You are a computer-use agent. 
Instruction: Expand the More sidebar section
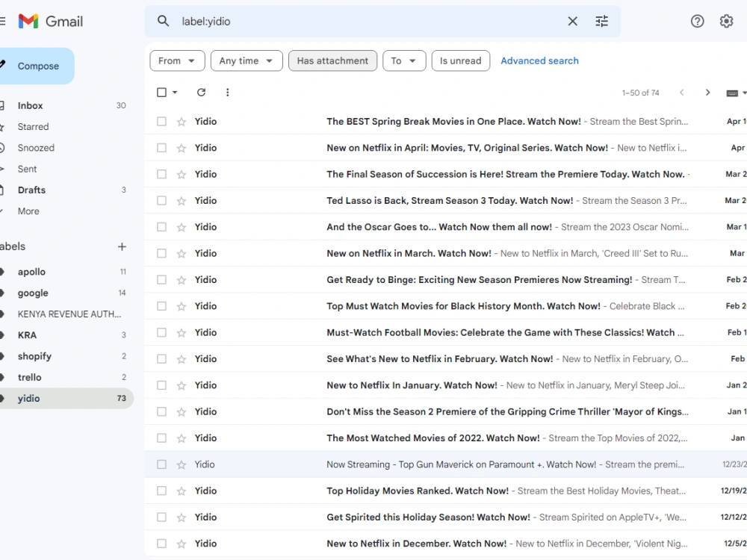point(28,211)
